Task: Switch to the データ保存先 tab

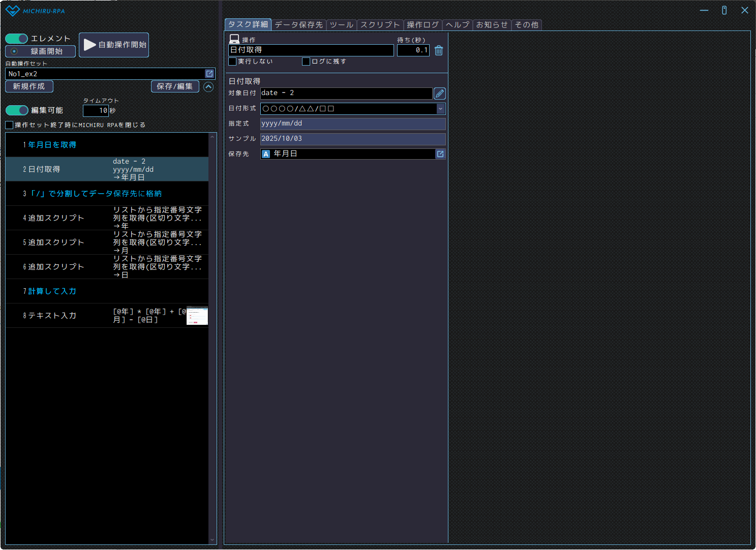Action: (298, 25)
